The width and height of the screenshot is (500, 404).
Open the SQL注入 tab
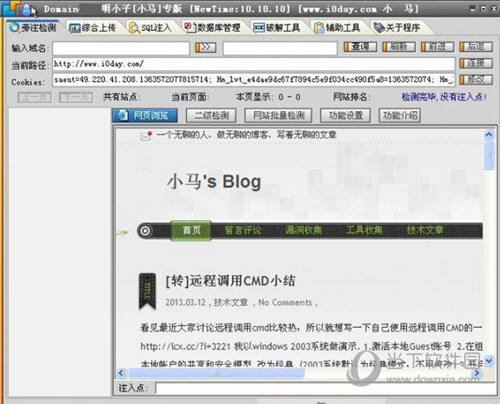[x=150, y=28]
